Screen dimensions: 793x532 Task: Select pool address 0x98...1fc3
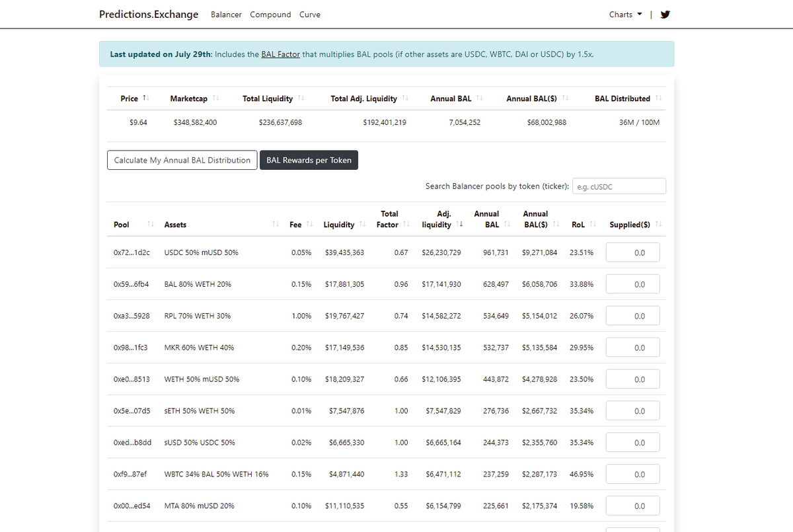pyautogui.click(x=131, y=348)
